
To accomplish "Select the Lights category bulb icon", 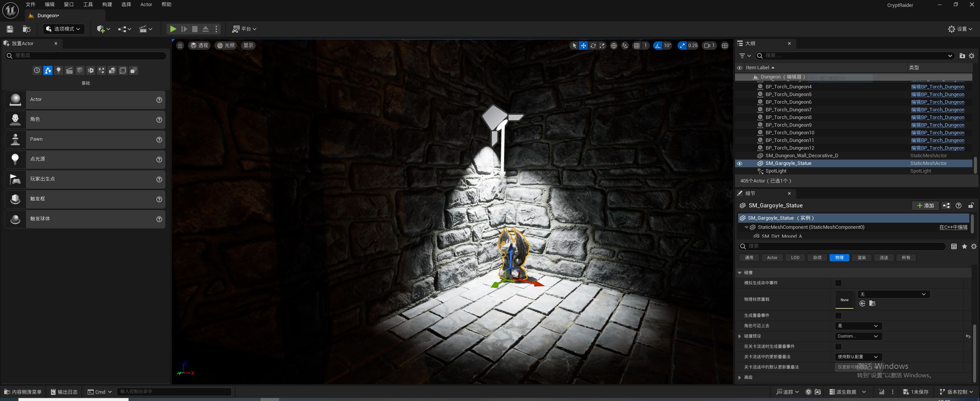I will click(x=59, y=70).
